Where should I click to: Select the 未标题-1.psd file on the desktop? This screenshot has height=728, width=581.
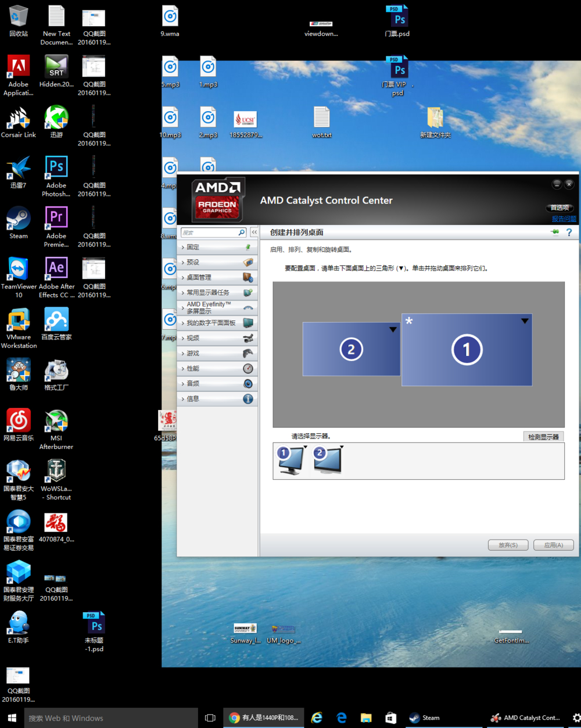(94, 632)
